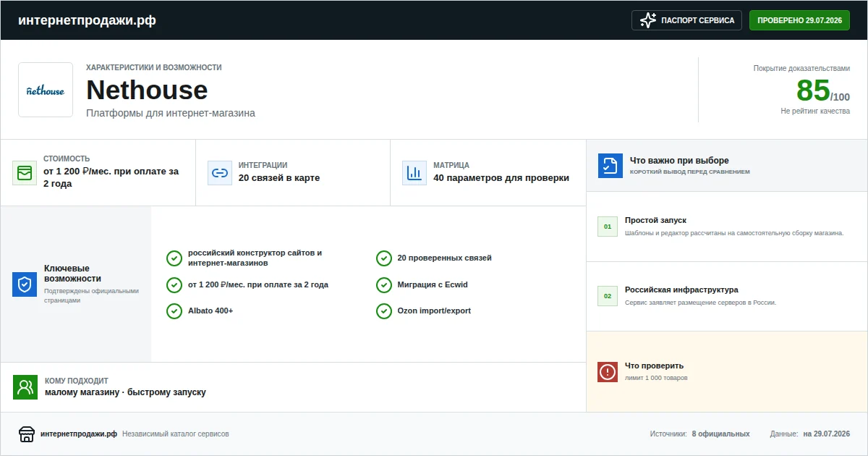The image size is (868, 456).
Task: Click the footer интернетпродажи.рф link
Action: pyautogui.click(x=79, y=434)
